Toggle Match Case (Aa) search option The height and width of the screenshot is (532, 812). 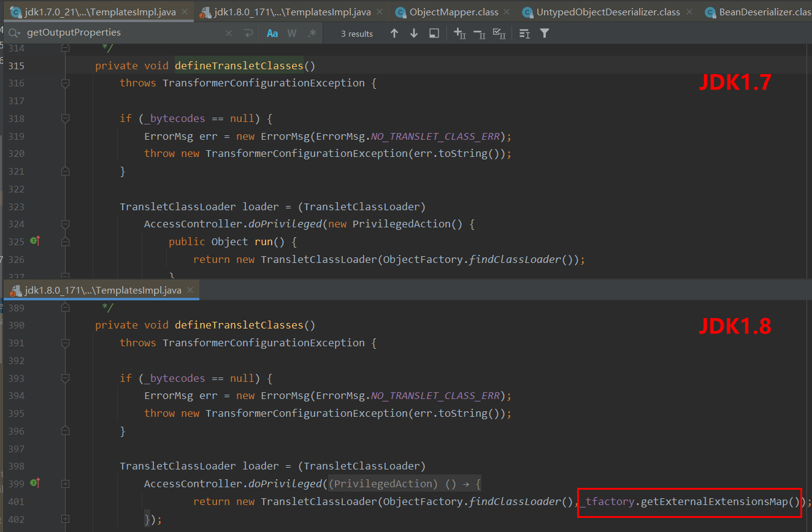pos(272,33)
